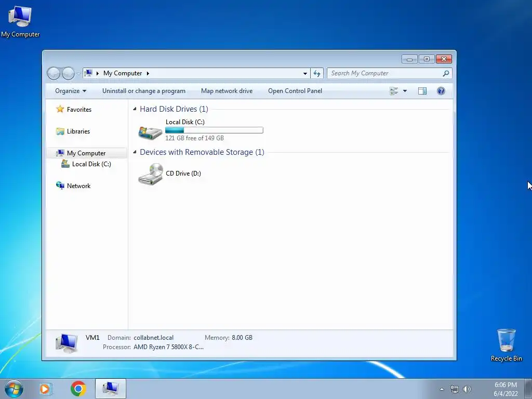Click the AMD Ryzen 7 processor value
Screen dimensions: 532x399
pos(168,347)
